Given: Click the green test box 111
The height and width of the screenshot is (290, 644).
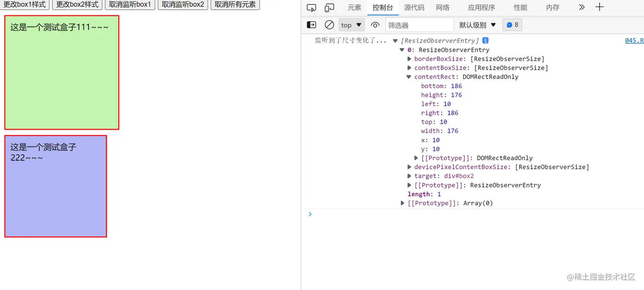Looking at the screenshot, I should [x=62, y=72].
